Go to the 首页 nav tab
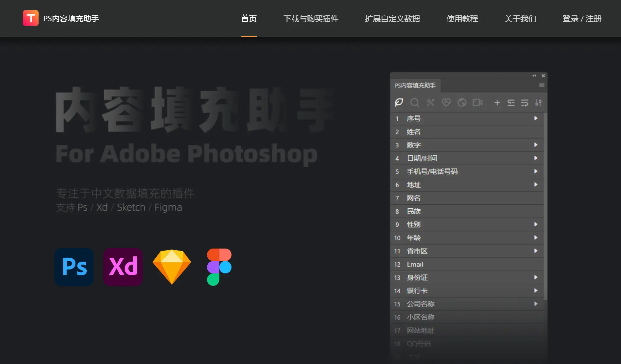The height and width of the screenshot is (364, 621). point(249,19)
